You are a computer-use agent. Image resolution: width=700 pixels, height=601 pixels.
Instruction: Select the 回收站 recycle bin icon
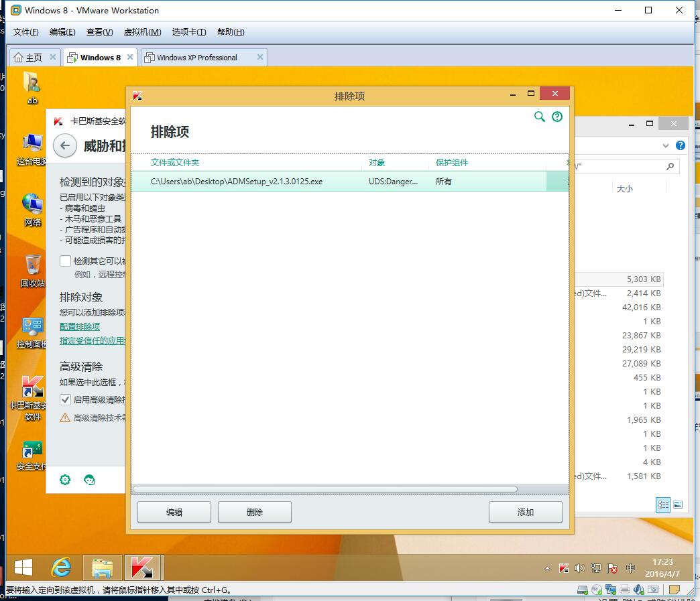coord(33,271)
